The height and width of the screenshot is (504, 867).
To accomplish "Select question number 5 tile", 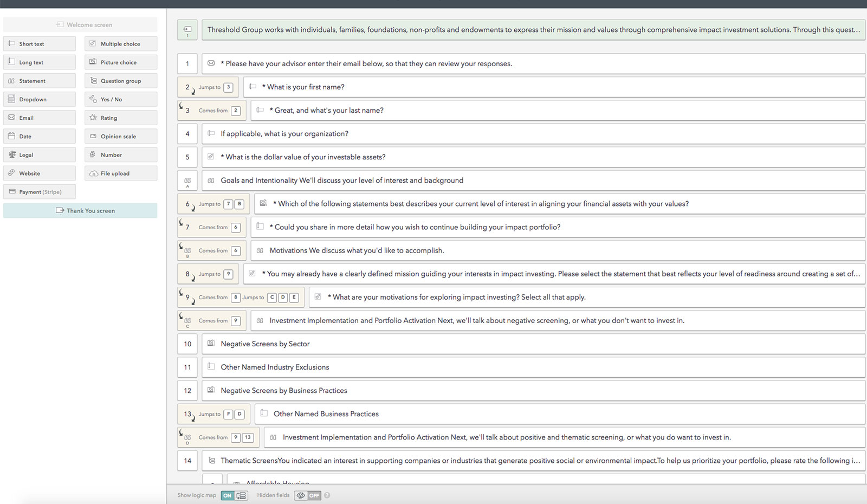I will (x=187, y=157).
